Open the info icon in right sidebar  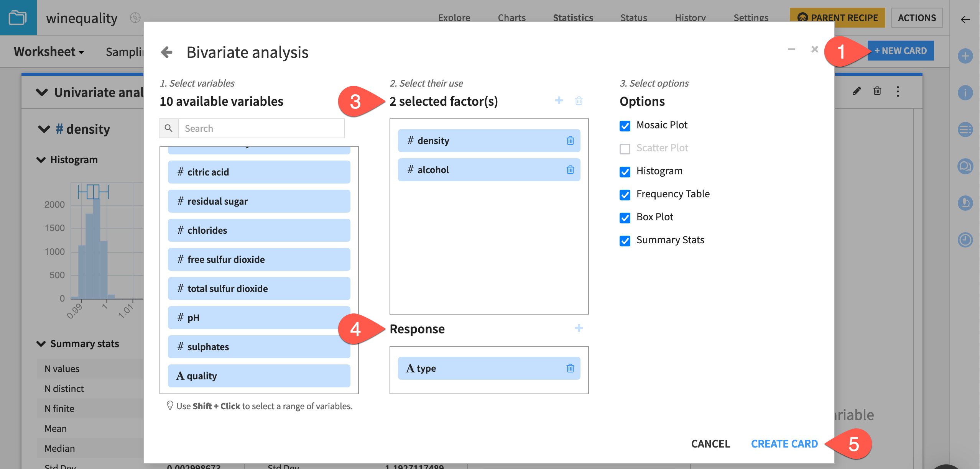[965, 93]
